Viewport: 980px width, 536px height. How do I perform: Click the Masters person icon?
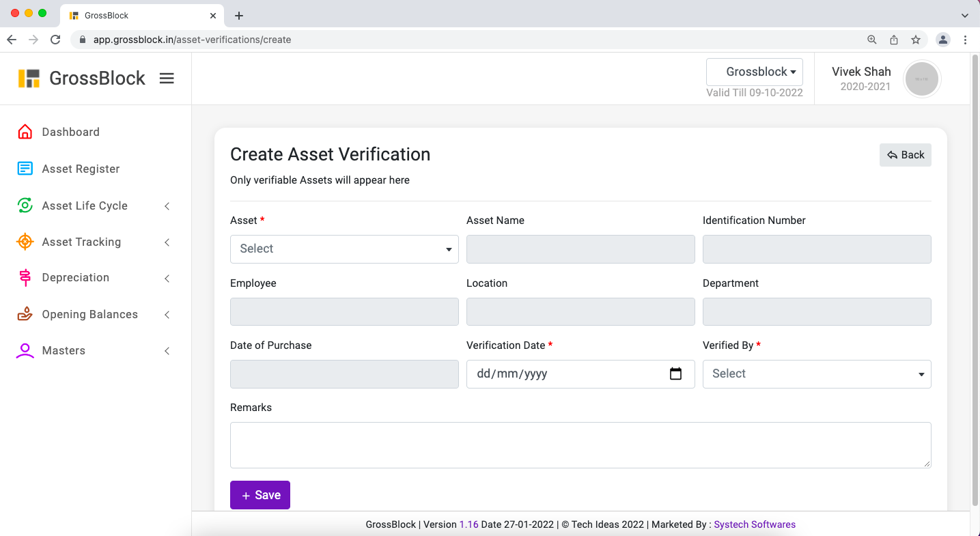click(x=25, y=350)
